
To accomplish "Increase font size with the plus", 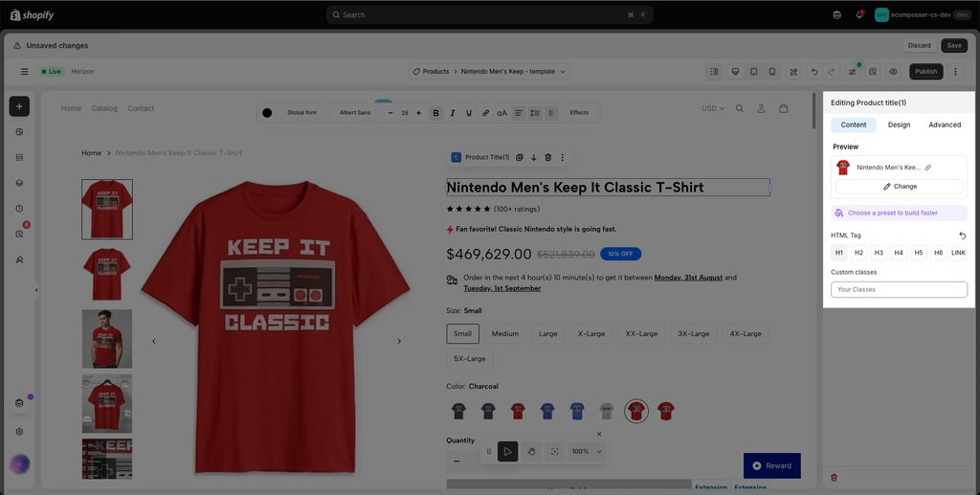I will tap(419, 113).
